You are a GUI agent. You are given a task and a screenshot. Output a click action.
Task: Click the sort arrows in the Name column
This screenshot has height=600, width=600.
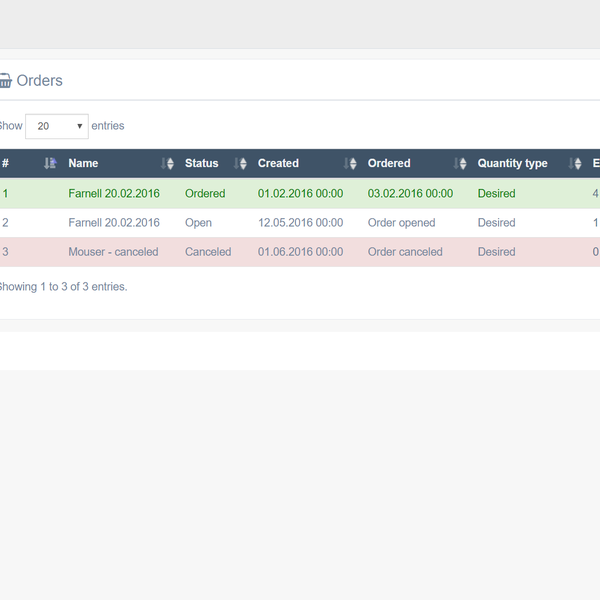167,164
